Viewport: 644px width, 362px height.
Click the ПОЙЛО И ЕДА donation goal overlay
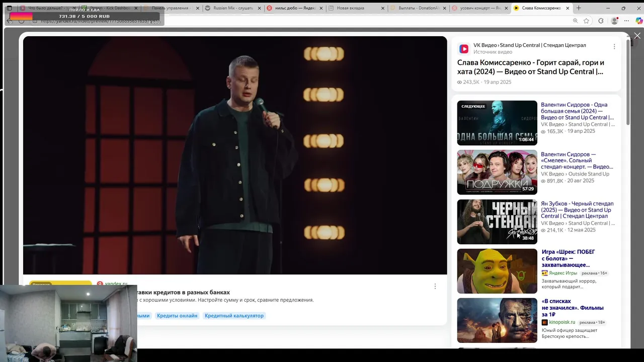click(x=84, y=16)
